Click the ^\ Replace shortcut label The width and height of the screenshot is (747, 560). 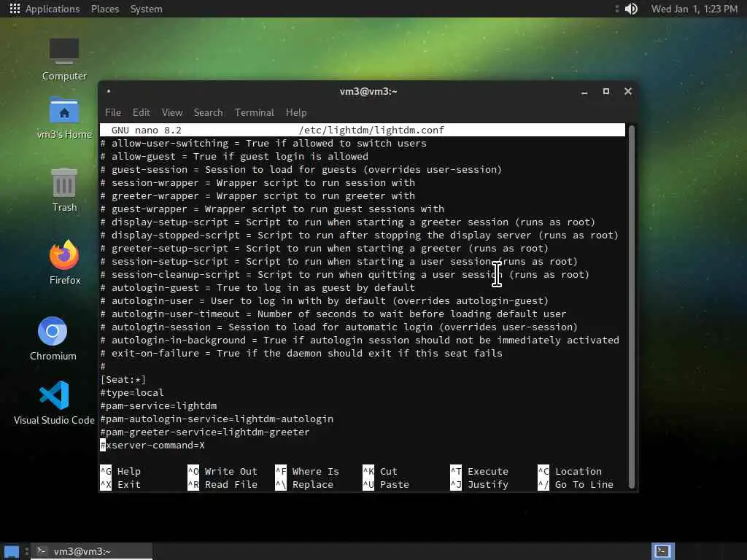pos(304,484)
